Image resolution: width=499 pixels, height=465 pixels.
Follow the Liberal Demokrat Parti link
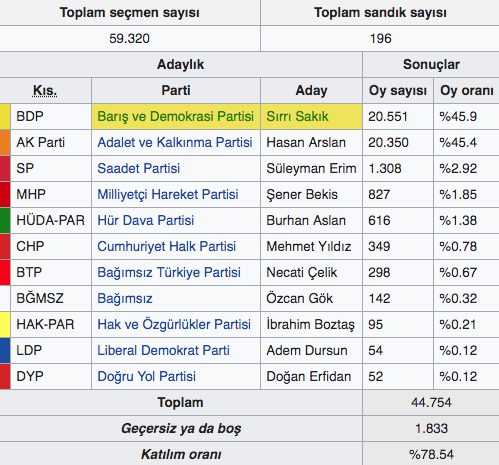(163, 350)
